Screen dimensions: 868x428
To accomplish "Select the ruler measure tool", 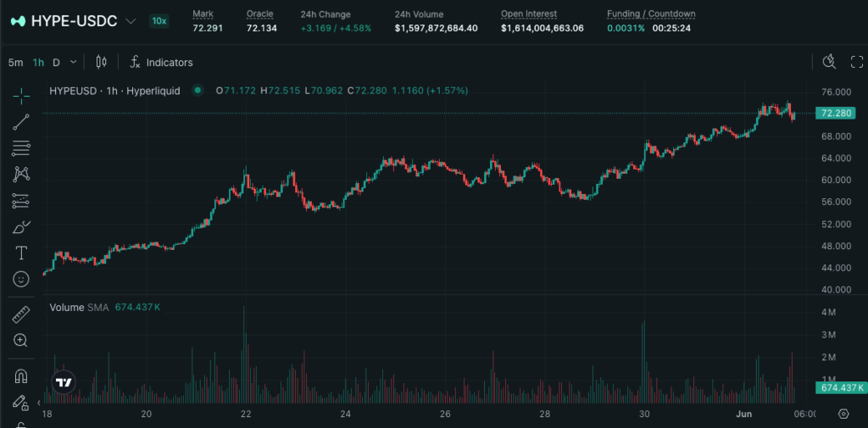I will tap(21, 314).
